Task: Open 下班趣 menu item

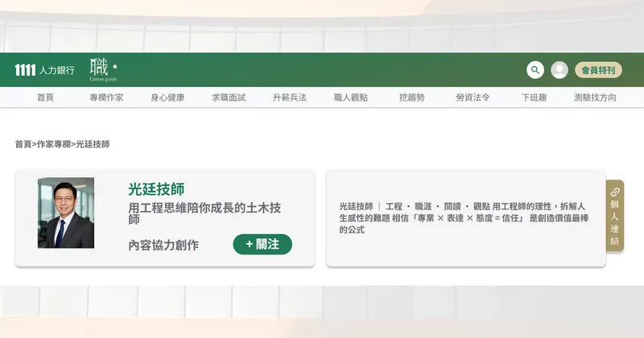Action: coord(534,97)
